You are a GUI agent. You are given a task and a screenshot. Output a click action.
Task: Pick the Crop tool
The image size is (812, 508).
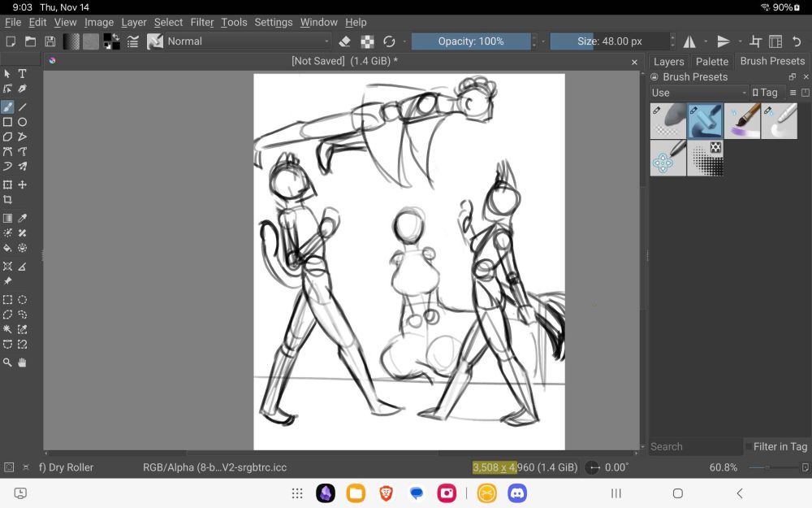tap(7, 200)
